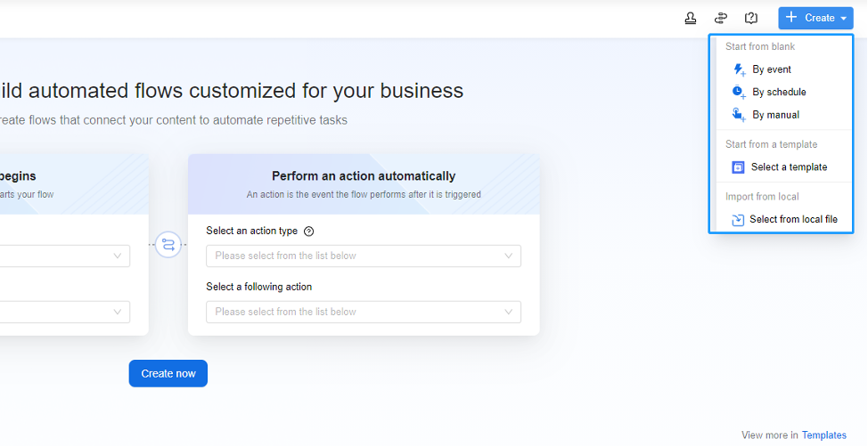Expand the Select an action type dropdown
The height and width of the screenshot is (447, 868).
363,256
